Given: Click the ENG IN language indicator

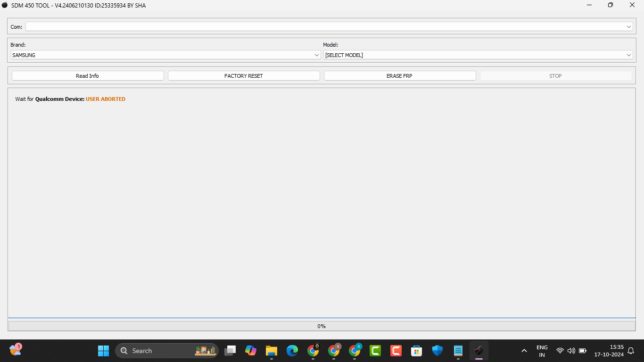Looking at the screenshot, I should point(542,351).
